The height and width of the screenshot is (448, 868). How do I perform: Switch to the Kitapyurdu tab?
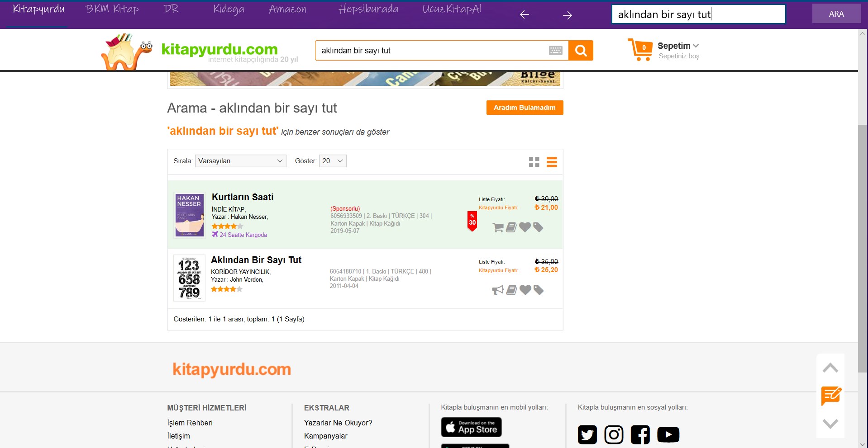pyautogui.click(x=39, y=9)
